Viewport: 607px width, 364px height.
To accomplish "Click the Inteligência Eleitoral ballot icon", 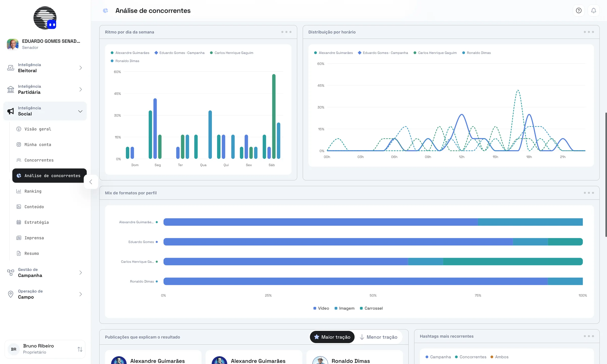I will pos(11,68).
